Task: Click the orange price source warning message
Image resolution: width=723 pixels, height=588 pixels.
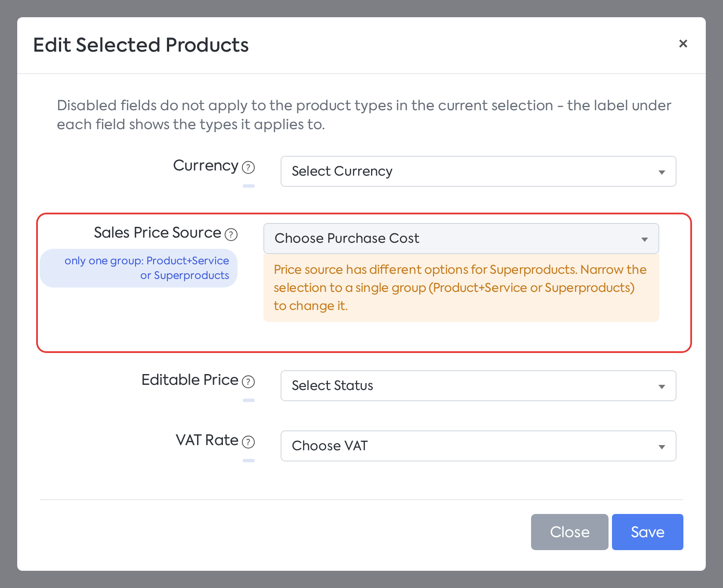Action: click(461, 288)
